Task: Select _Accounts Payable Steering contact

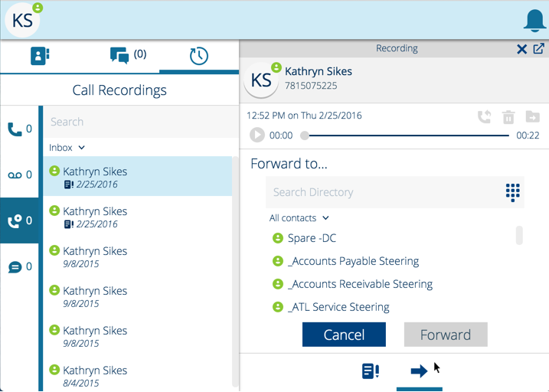Action: click(x=353, y=261)
